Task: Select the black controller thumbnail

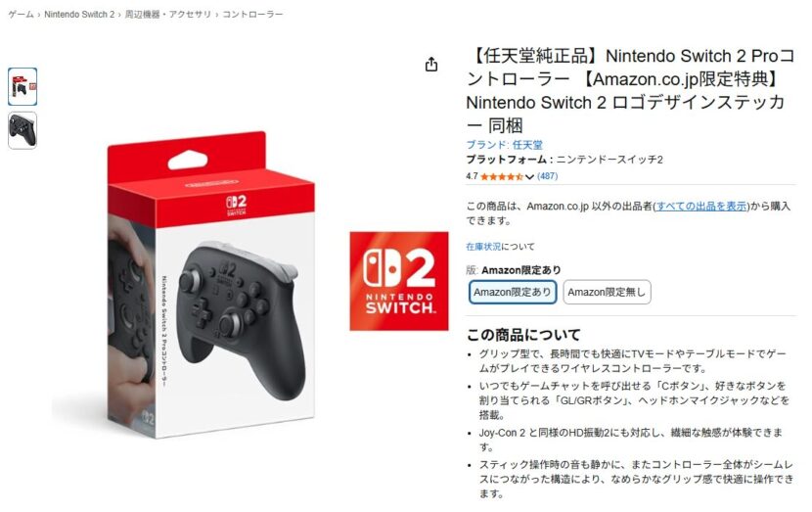Action: point(23,130)
